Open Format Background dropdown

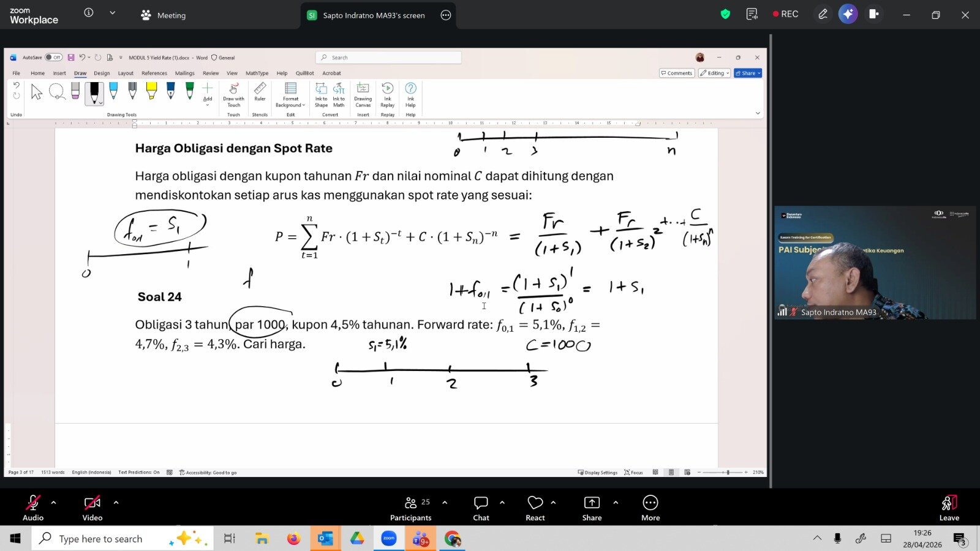290,95
